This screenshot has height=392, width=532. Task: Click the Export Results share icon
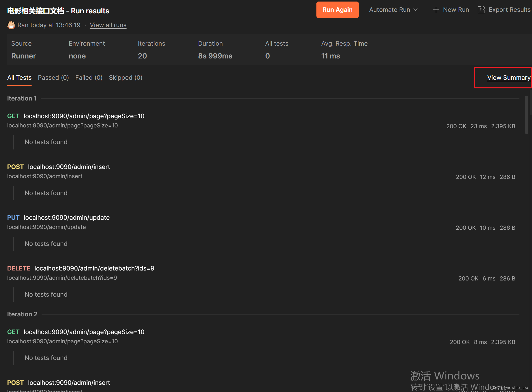481,10
